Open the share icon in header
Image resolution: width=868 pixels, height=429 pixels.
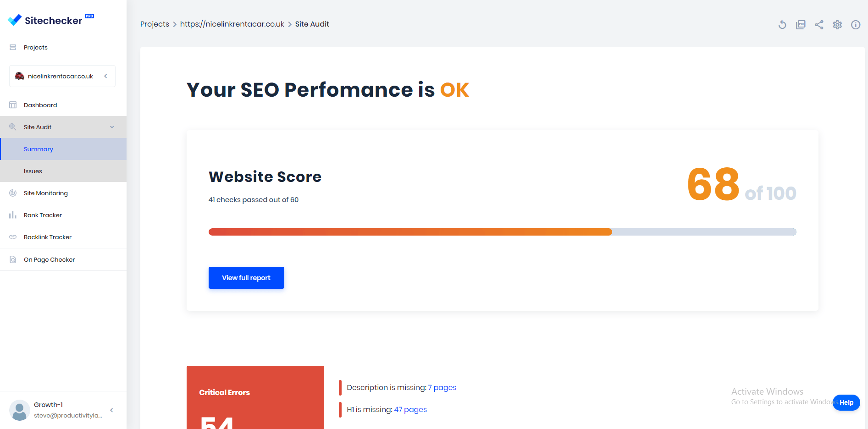coord(819,25)
